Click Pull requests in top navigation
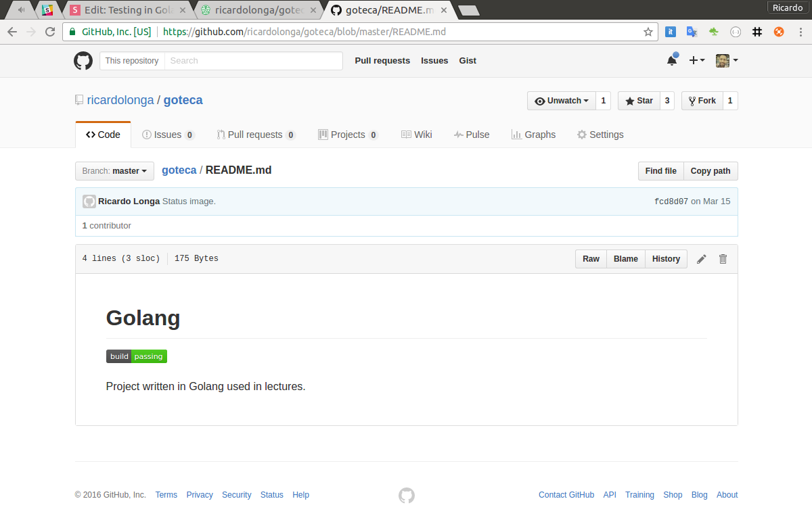 click(382, 61)
